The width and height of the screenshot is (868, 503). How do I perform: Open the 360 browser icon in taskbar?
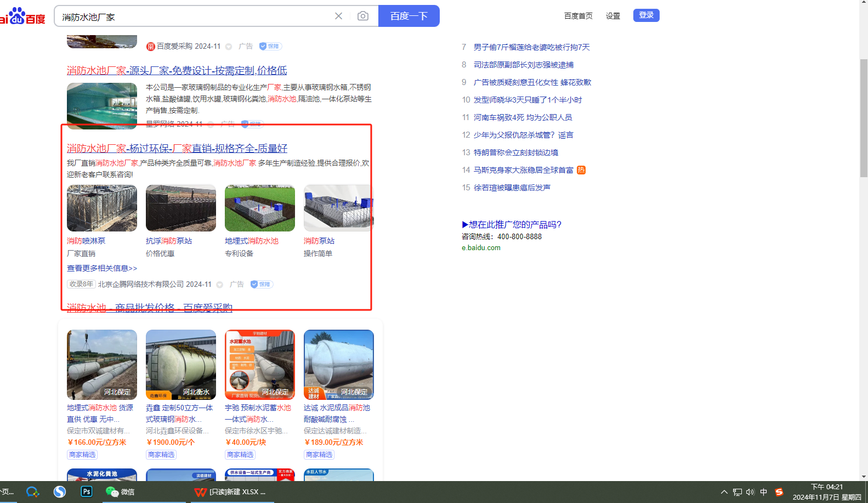(x=32, y=492)
